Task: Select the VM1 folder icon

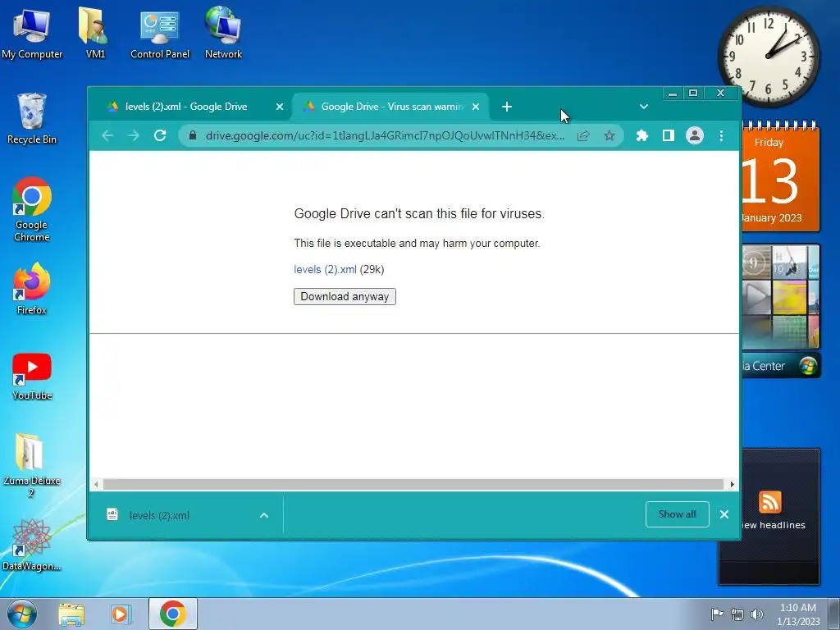Action: point(95,33)
